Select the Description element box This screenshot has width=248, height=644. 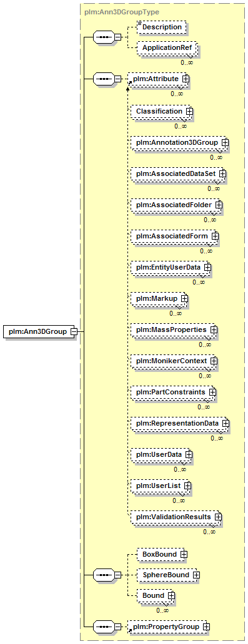pos(161,27)
